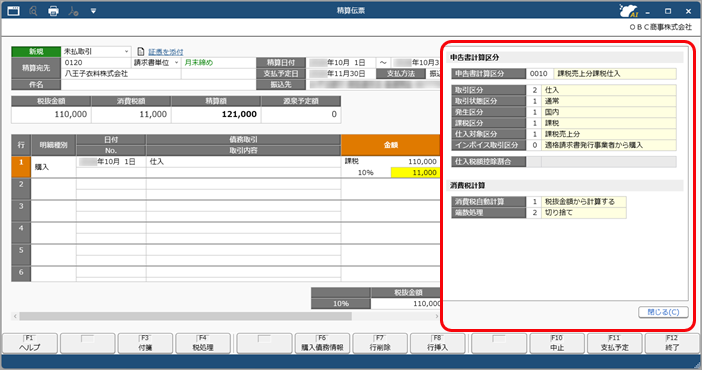Screen dimensions: 702x370
Task: Click the 件名 input field
Action: click(158, 85)
